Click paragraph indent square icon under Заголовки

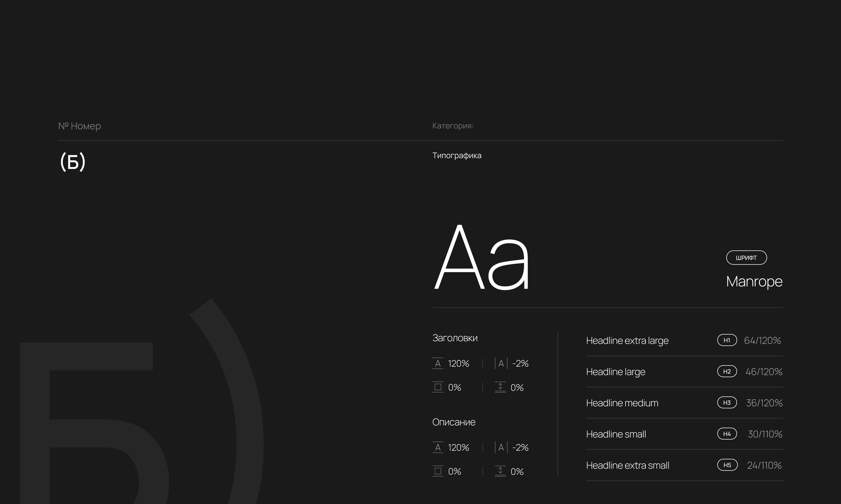(x=438, y=387)
